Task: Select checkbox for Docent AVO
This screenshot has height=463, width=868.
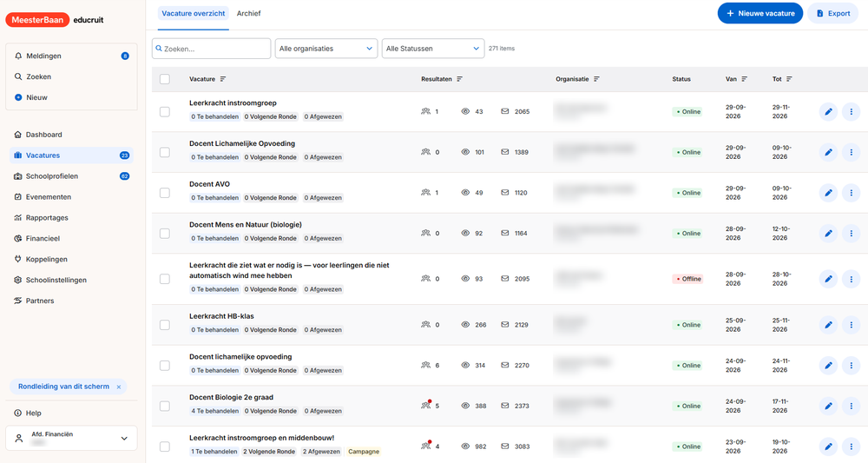Action: click(x=165, y=193)
